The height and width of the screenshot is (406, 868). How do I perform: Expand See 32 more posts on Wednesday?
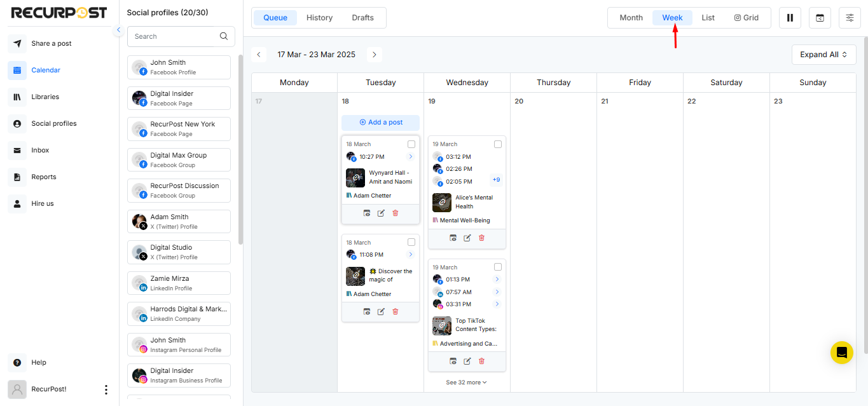click(x=466, y=382)
